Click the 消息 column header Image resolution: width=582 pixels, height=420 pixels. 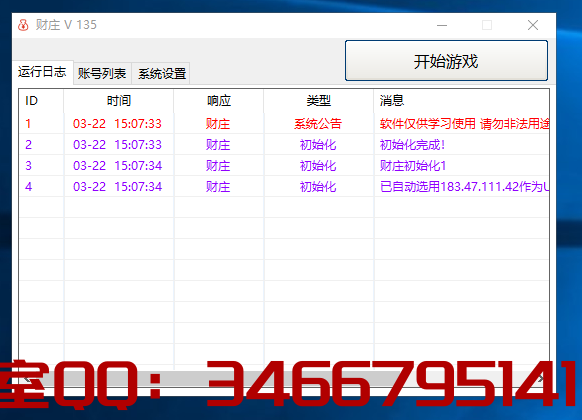click(461, 101)
